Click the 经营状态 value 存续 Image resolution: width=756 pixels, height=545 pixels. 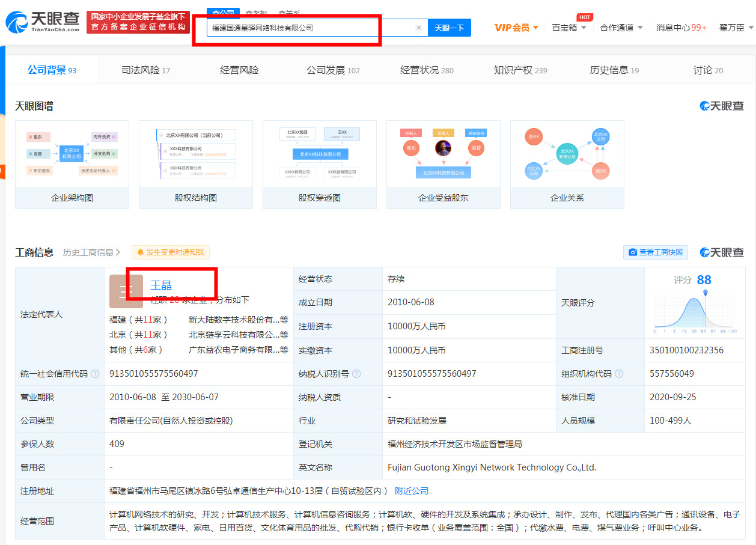396,279
